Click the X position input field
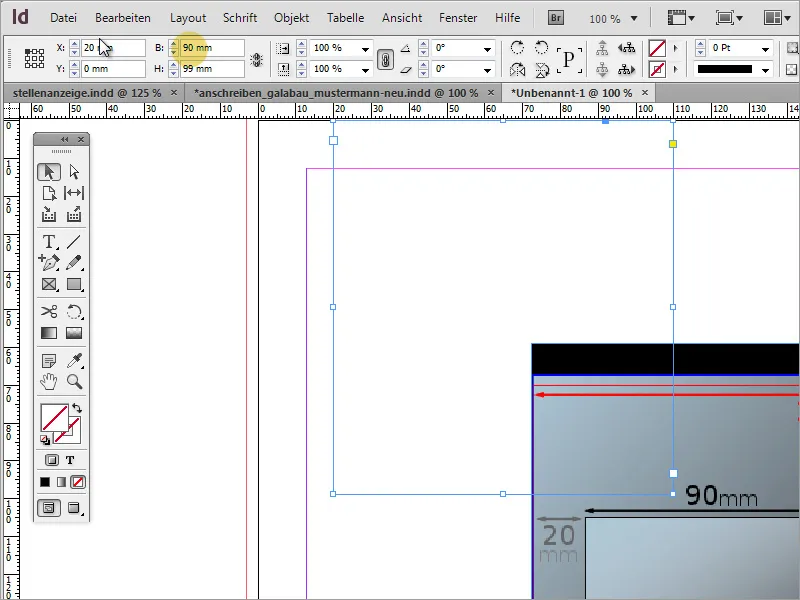800x600 pixels. pos(113,48)
